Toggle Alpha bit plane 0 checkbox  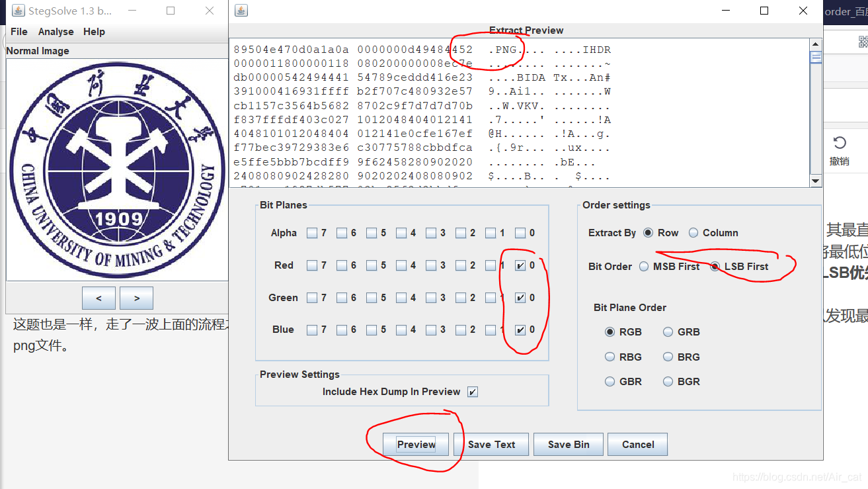pyautogui.click(x=520, y=233)
